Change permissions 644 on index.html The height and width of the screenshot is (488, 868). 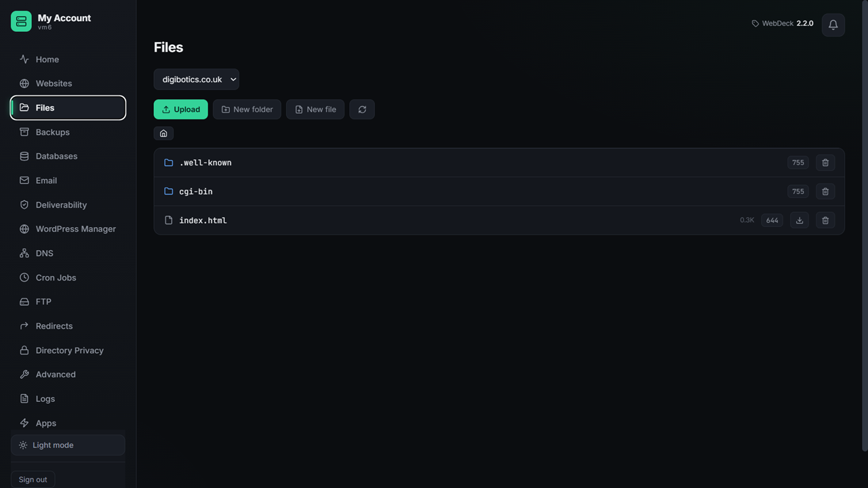click(772, 220)
